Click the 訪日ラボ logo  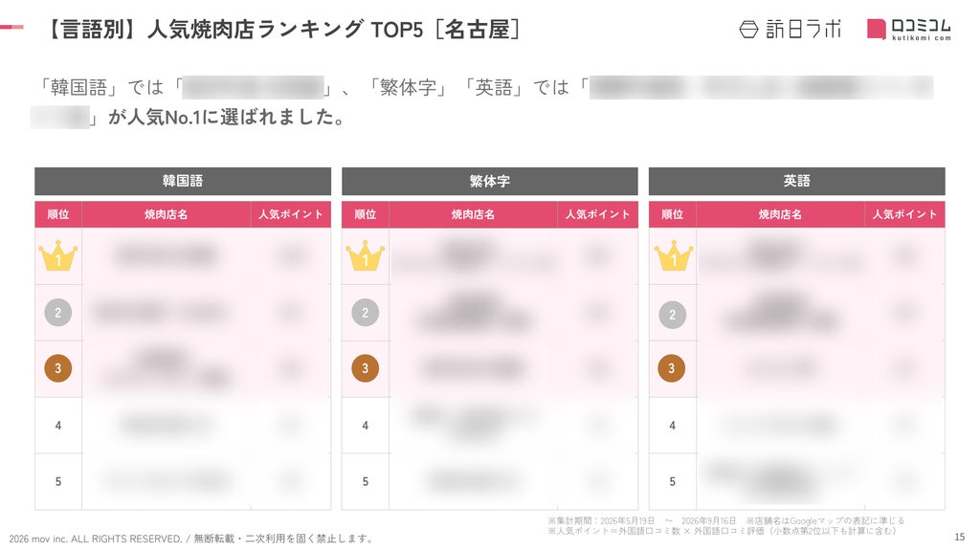[x=790, y=29]
